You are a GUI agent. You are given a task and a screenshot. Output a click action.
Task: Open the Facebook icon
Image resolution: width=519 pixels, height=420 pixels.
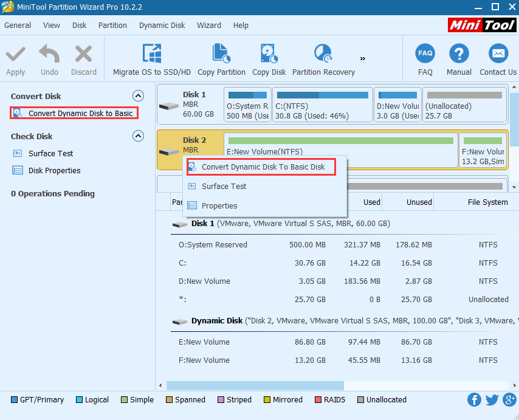pyautogui.click(x=474, y=400)
